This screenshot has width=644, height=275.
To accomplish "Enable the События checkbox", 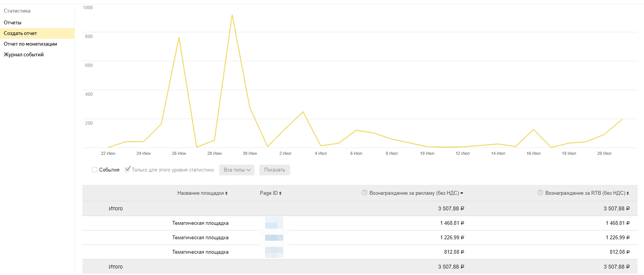I will coord(95,170).
